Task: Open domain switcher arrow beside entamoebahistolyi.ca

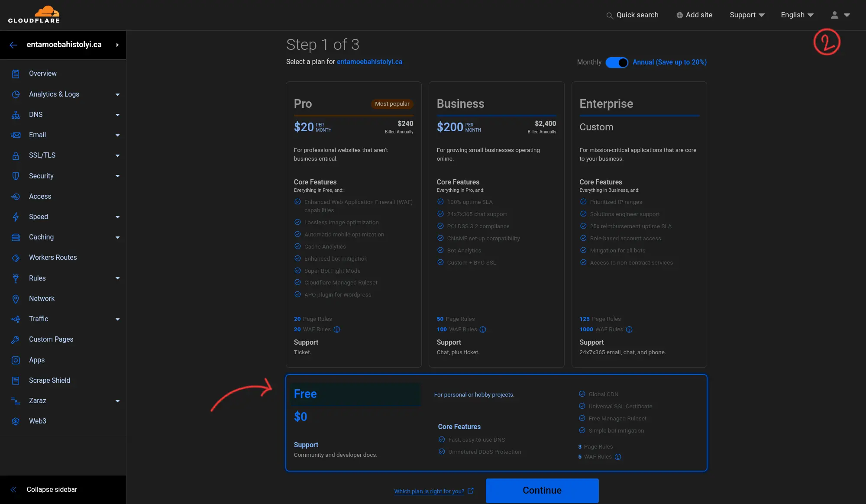Action: coord(117,45)
